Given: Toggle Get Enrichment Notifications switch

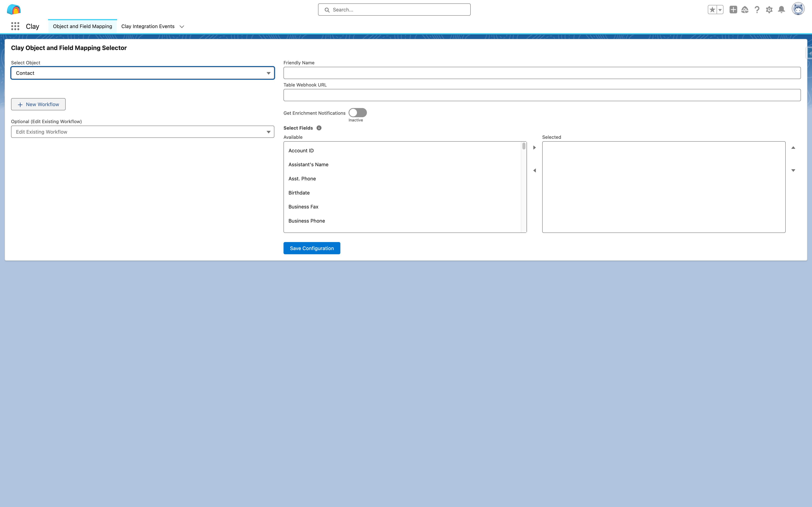Looking at the screenshot, I should pyautogui.click(x=358, y=113).
